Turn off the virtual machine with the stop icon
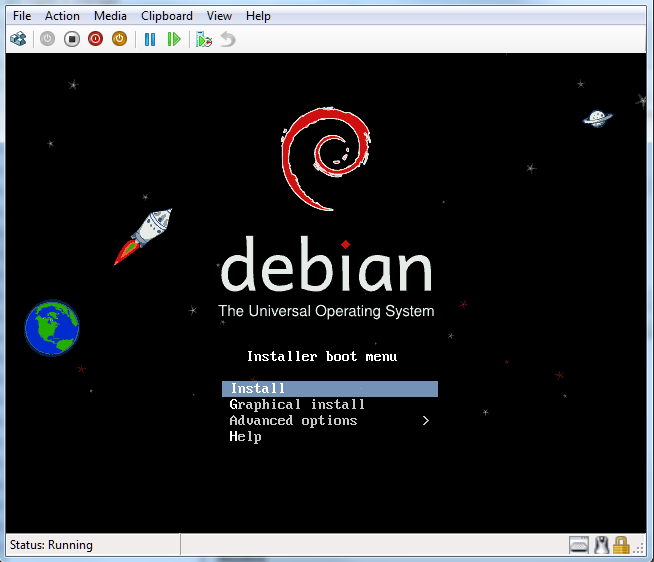Viewport: 654px width, 562px height. 72,39
